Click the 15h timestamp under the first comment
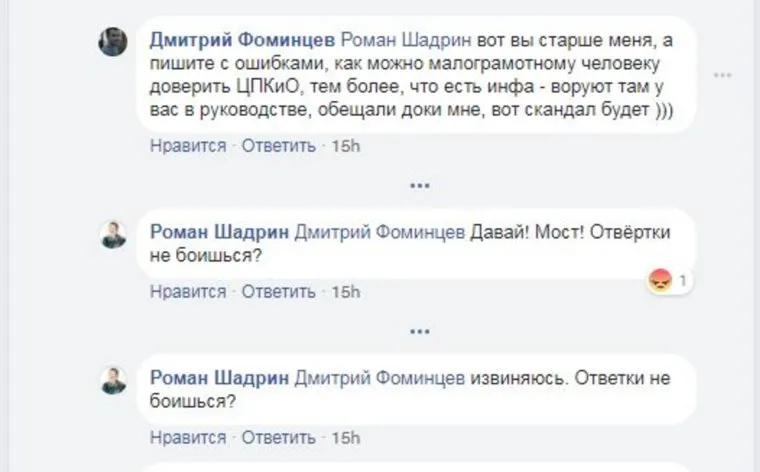760x472 pixels. click(345, 146)
